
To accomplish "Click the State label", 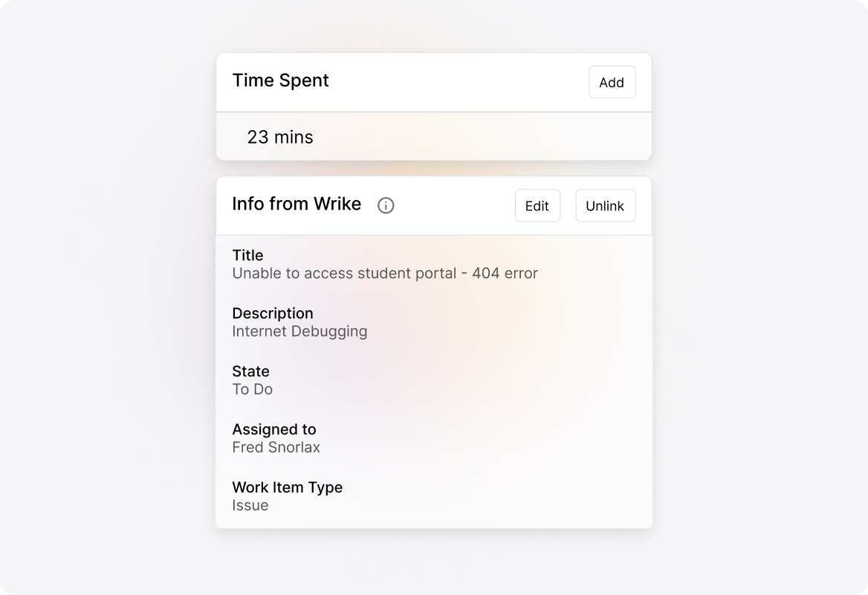I will point(252,371).
